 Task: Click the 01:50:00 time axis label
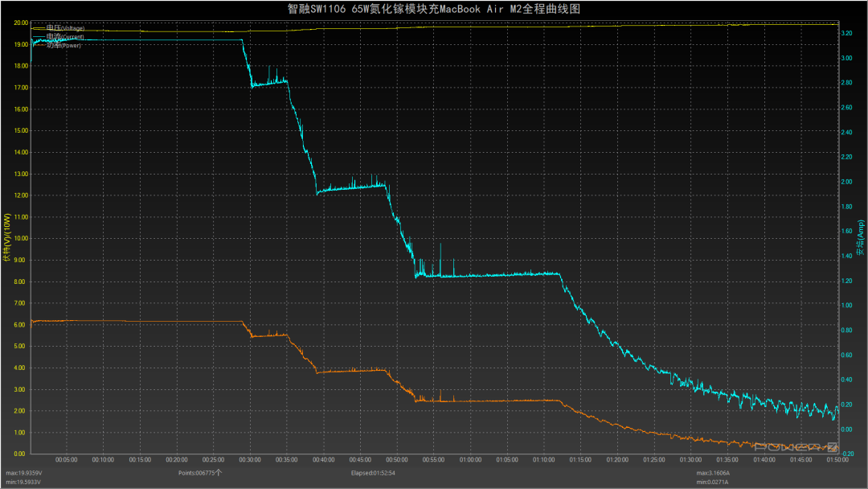click(x=837, y=460)
